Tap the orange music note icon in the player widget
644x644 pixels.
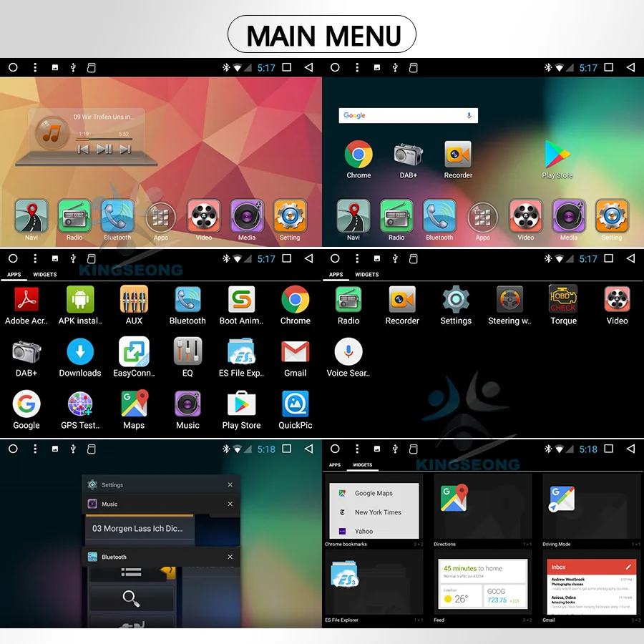point(52,133)
